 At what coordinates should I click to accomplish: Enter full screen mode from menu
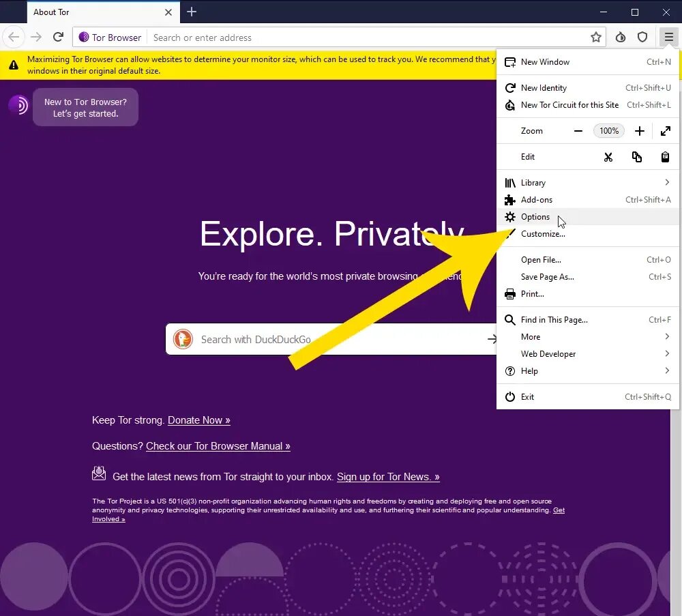pos(665,131)
